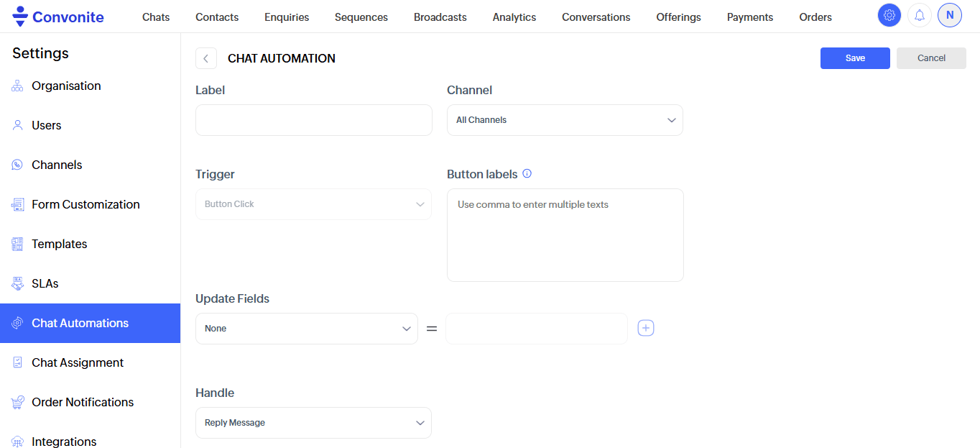Expand the Handle Reply Message dropdown

(313, 423)
